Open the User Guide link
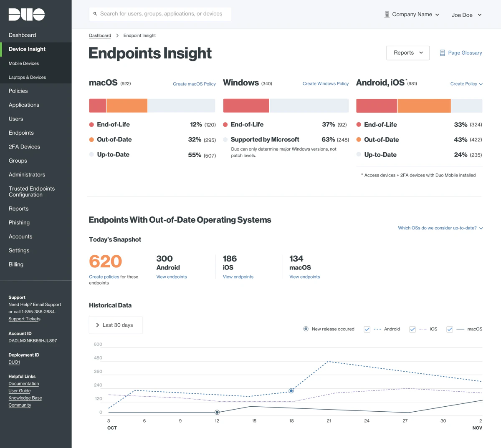The height and width of the screenshot is (448, 501). coord(20,391)
